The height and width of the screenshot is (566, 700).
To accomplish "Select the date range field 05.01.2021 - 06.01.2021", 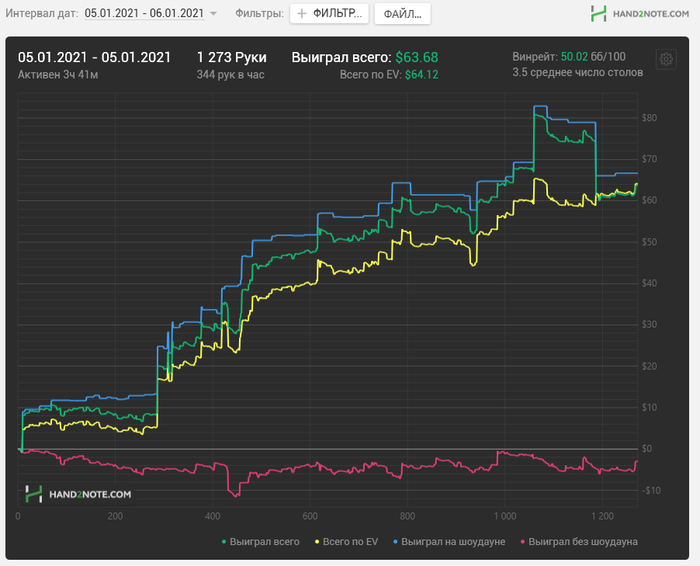I will coord(144,13).
